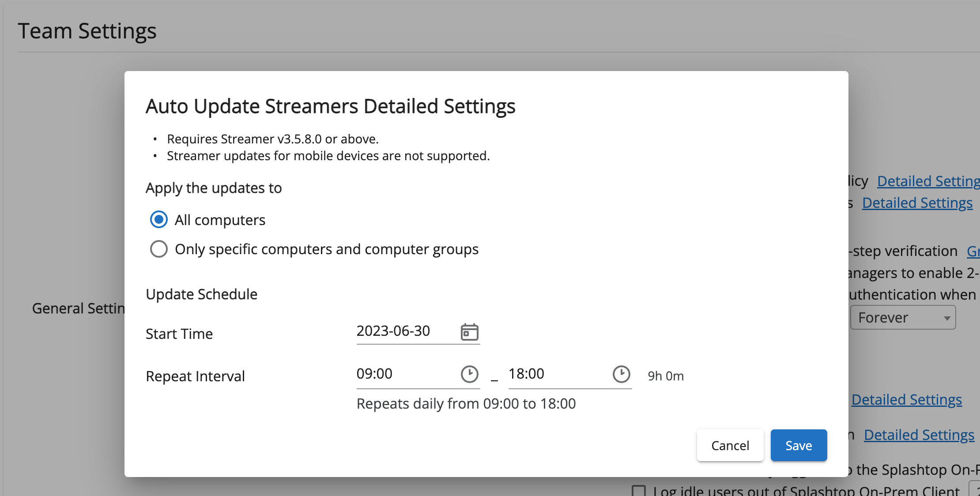Click the 2023-06-30 Start Time field

pyautogui.click(x=393, y=331)
